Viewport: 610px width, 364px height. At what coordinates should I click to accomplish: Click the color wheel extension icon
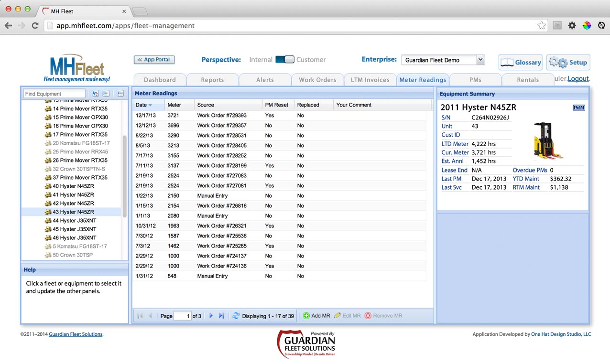[x=587, y=26]
